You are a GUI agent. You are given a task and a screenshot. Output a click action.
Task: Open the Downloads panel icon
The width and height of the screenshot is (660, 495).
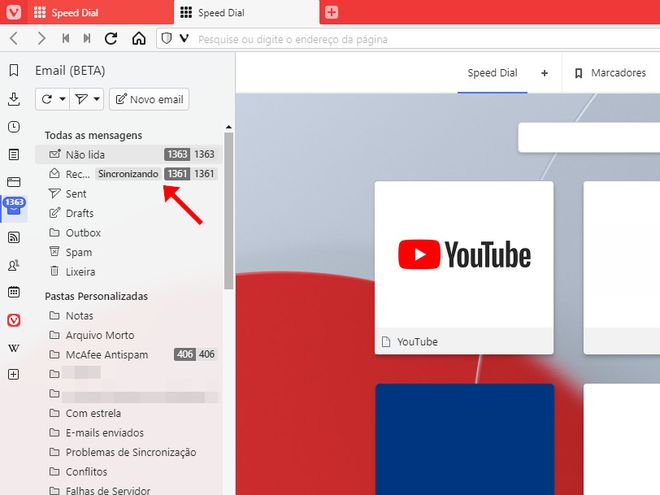pyautogui.click(x=14, y=99)
